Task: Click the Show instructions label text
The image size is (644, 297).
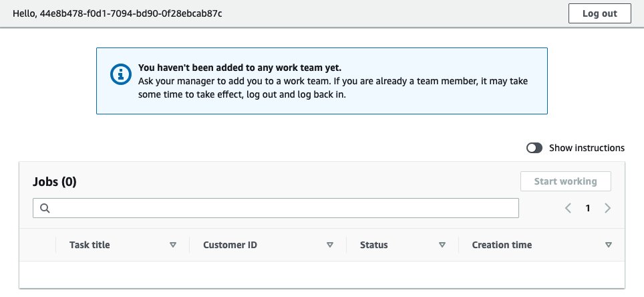Action: (587, 148)
